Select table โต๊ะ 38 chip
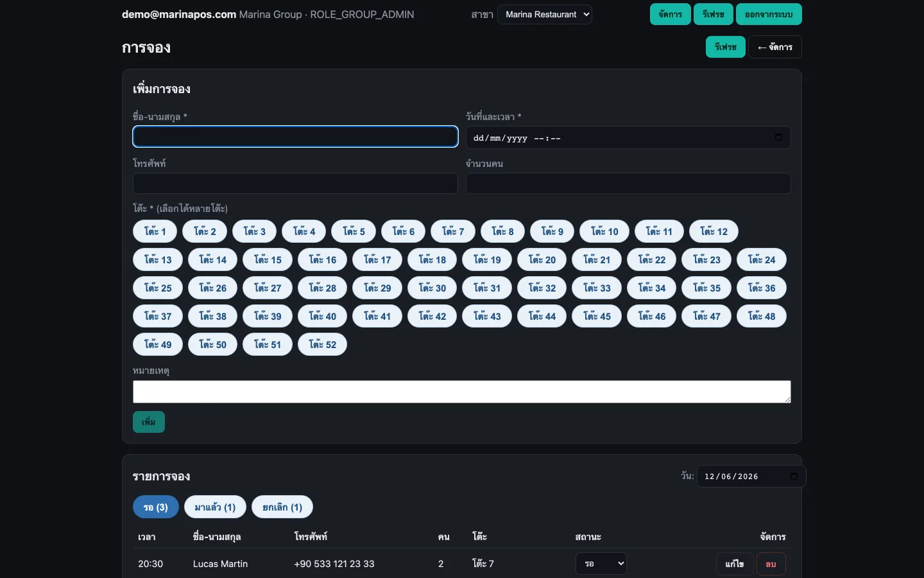The width and height of the screenshot is (924, 578). pos(213,316)
